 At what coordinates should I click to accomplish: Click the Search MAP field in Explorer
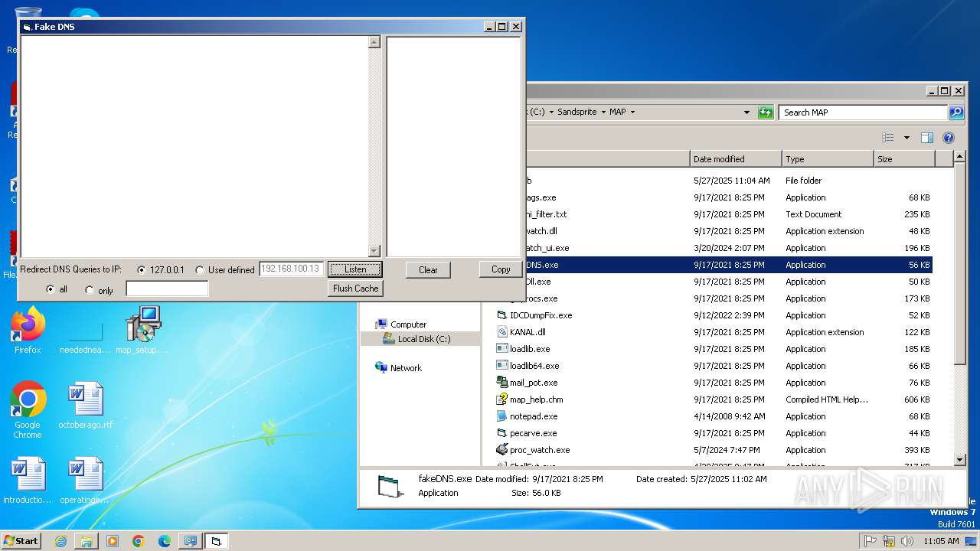click(863, 112)
